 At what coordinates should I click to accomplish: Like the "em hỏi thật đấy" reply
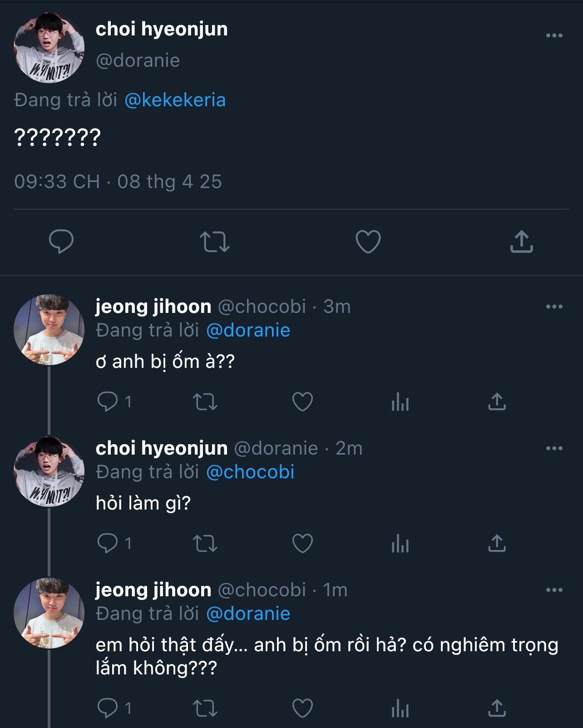coord(302,708)
